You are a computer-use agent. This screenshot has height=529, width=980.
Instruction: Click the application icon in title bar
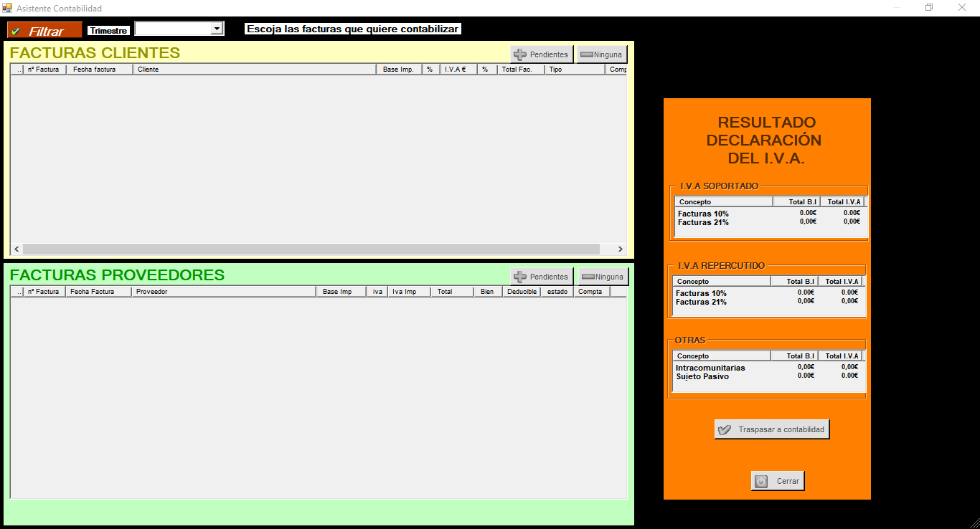pyautogui.click(x=7, y=8)
